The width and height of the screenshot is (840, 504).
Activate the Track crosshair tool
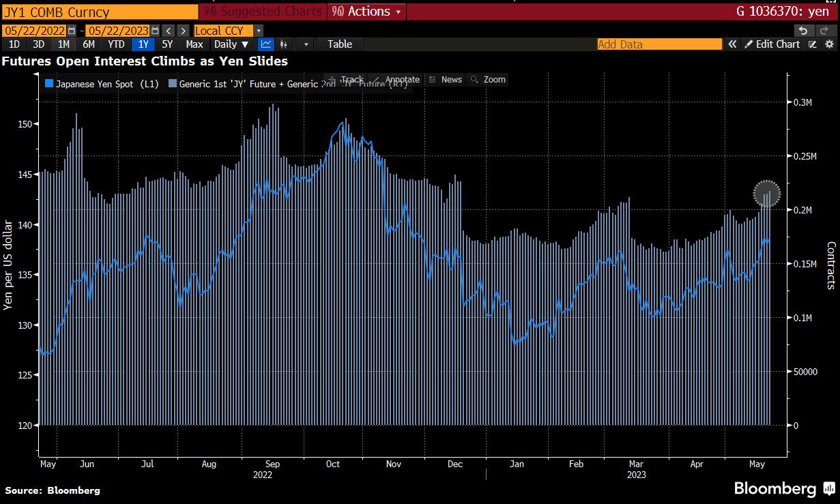click(347, 80)
